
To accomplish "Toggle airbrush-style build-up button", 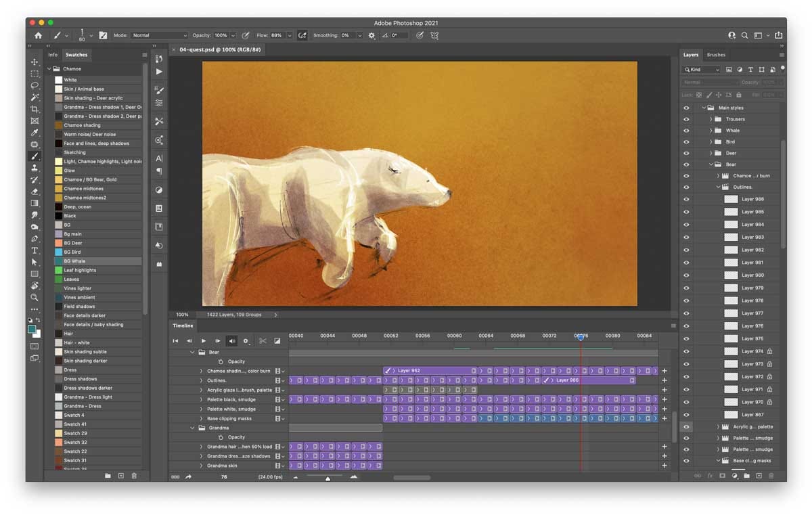I will pos(302,35).
